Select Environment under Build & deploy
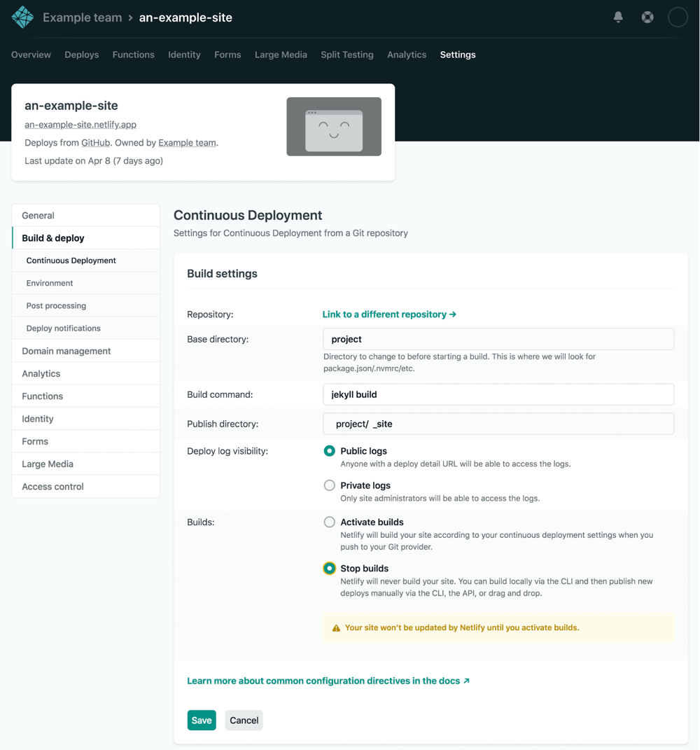This screenshot has height=750, width=700. pyautogui.click(x=49, y=283)
